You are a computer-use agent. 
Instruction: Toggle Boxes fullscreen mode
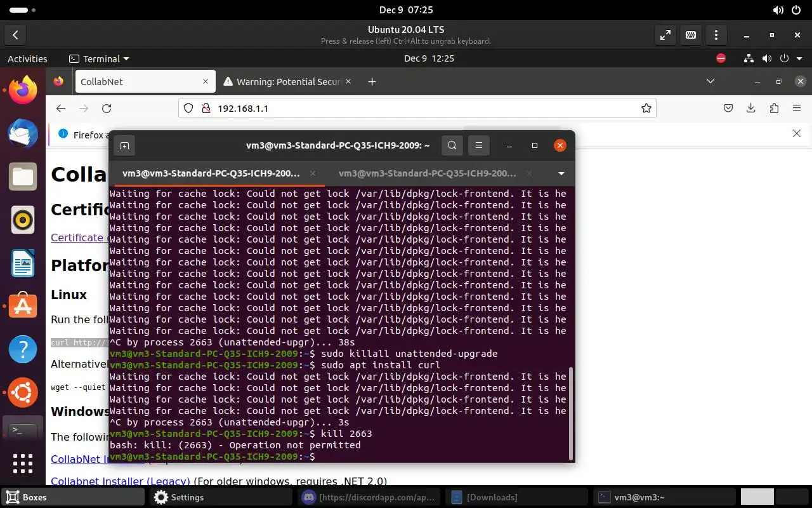(665, 36)
